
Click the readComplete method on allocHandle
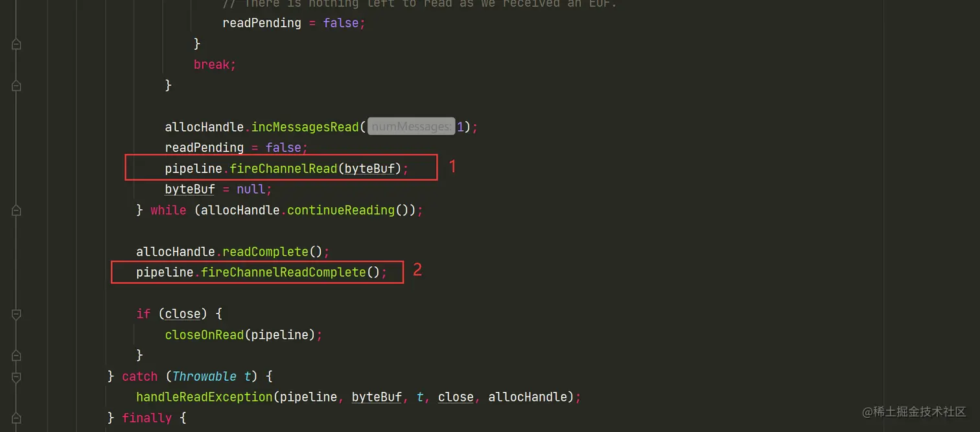coord(266,251)
